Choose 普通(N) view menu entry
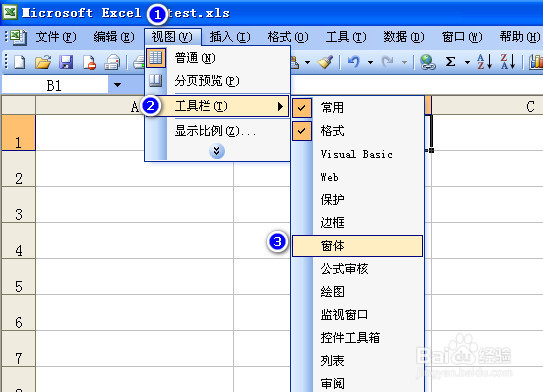Image resolution: width=543 pixels, height=392 pixels. point(217,58)
